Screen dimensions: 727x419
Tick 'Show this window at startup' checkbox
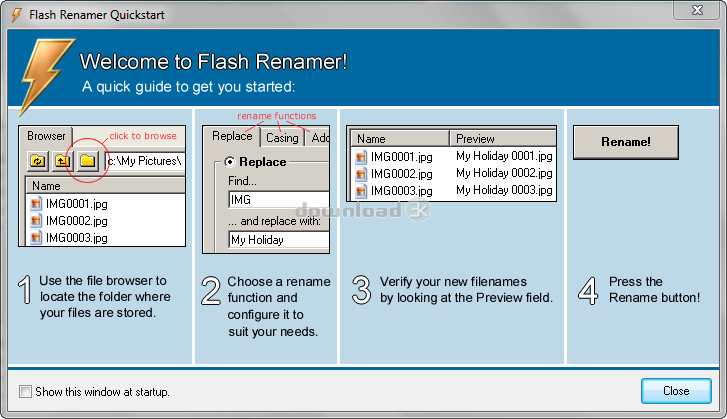pos(26,391)
